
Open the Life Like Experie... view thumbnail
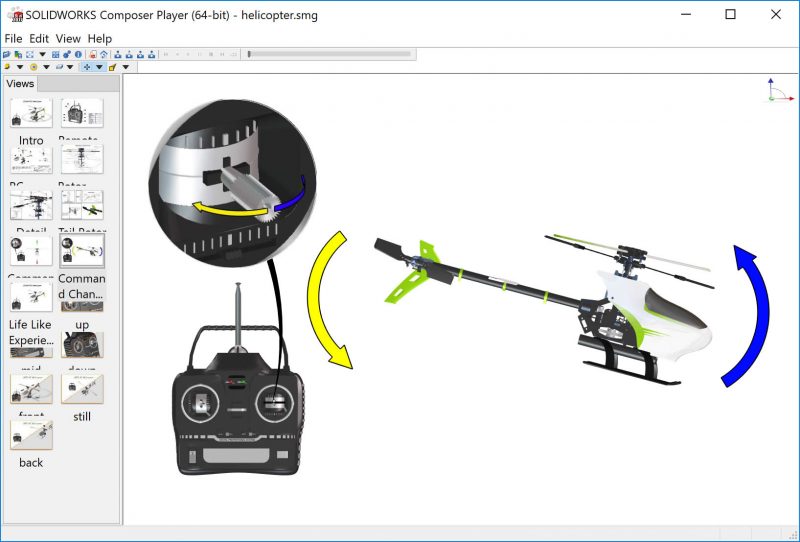[x=31, y=297]
